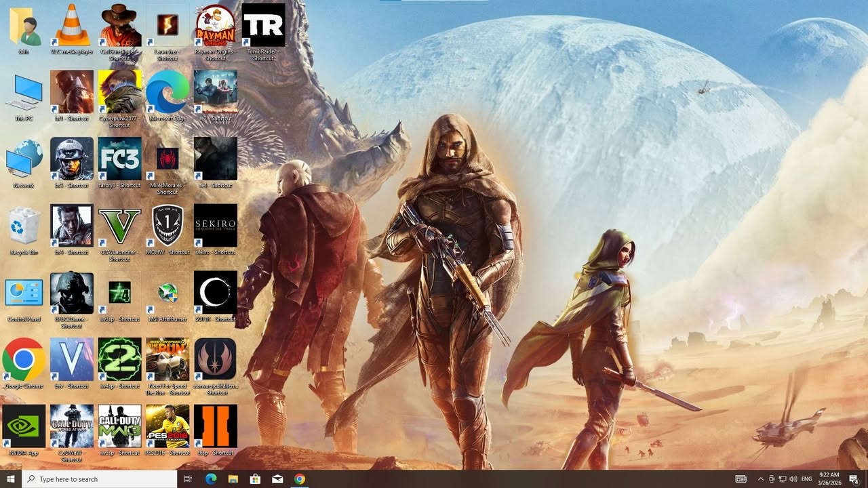Expand the hidden system tray icons
This screenshot has width=868, height=488.
coord(760,479)
